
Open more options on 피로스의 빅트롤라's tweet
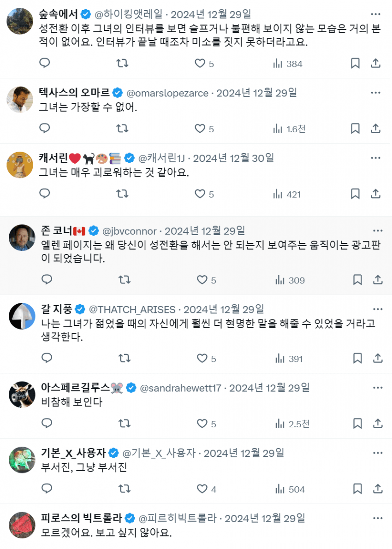pyautogui.click(x=378, y=519)
